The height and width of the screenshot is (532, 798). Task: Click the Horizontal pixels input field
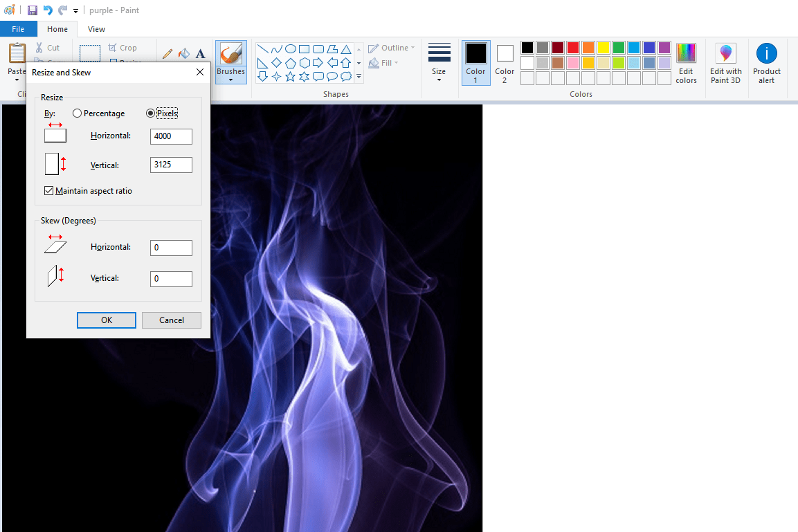(170, 136)
